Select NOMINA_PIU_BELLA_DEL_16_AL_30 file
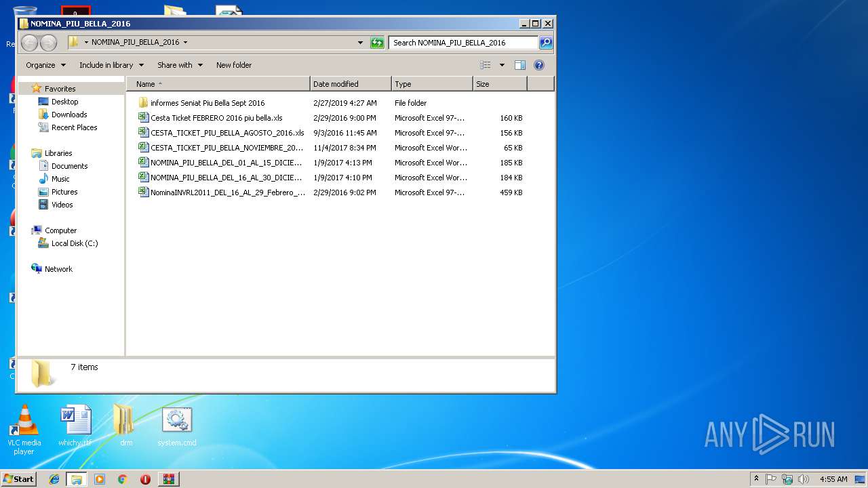 pyautogui.click(x=226, y=178)
